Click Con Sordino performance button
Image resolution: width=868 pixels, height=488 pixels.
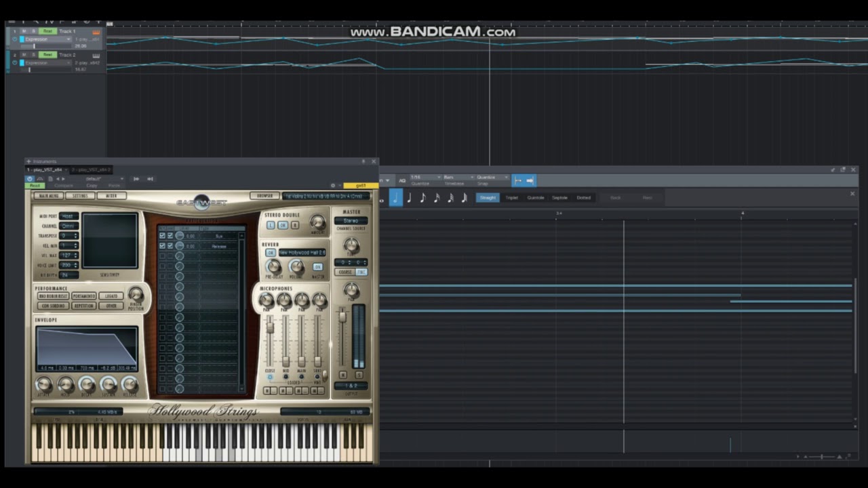tap(52, 306)
